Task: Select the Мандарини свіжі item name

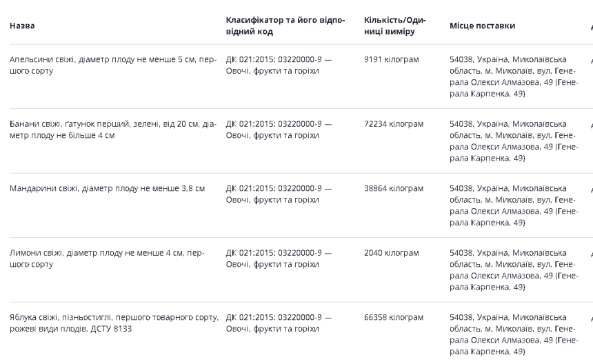Action: 107,188
